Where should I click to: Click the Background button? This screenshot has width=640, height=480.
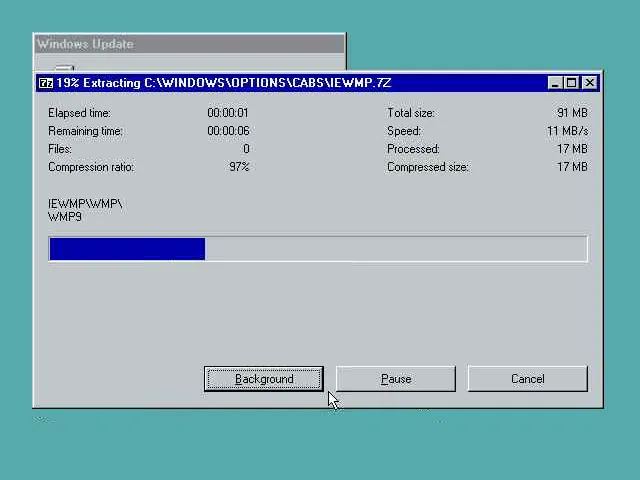(264, 379)
